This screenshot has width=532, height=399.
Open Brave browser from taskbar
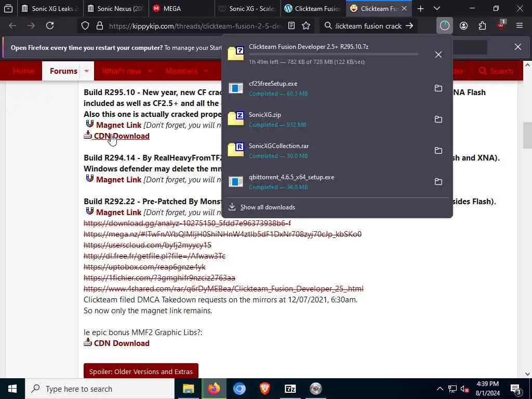coord(264,389)
